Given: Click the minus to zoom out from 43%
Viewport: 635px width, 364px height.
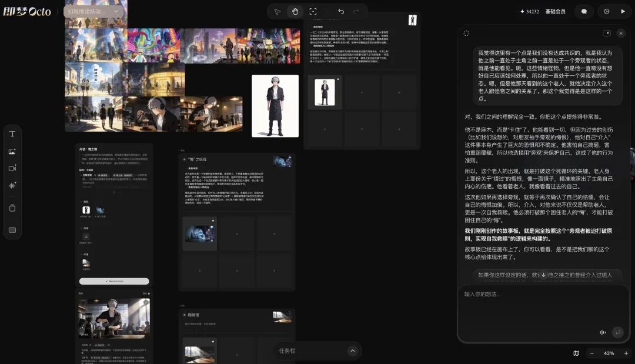Looking at the screenshot, I should [x=591, y=353].
